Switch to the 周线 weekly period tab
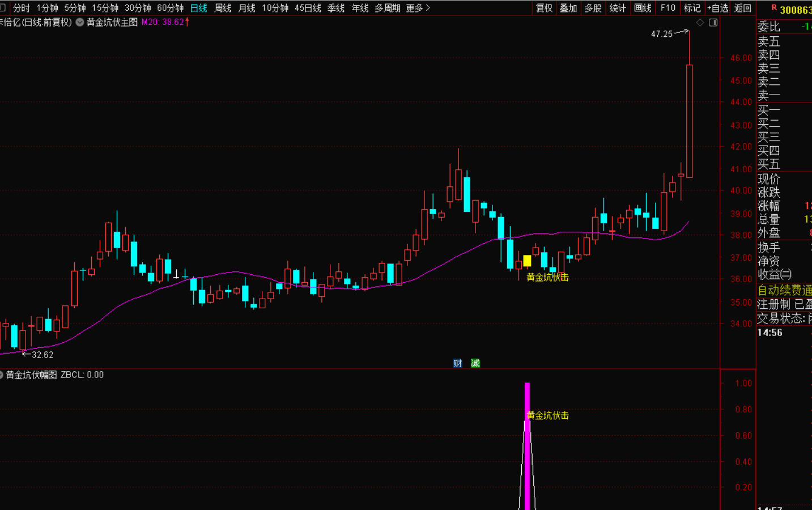This screenshot has width=812, height=510. point(223,8)
